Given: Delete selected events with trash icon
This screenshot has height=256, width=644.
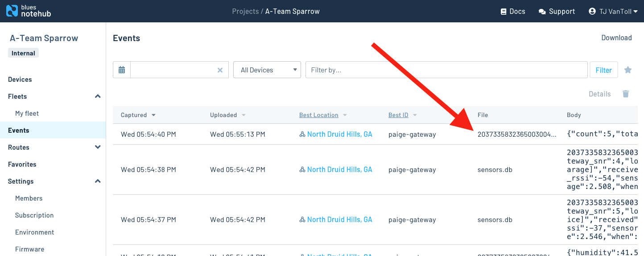Looking at the screenshot, I should tap(626, 94).
